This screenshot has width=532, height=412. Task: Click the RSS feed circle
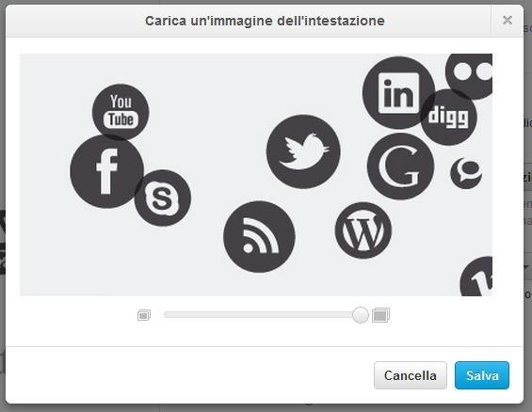point(259,236)
